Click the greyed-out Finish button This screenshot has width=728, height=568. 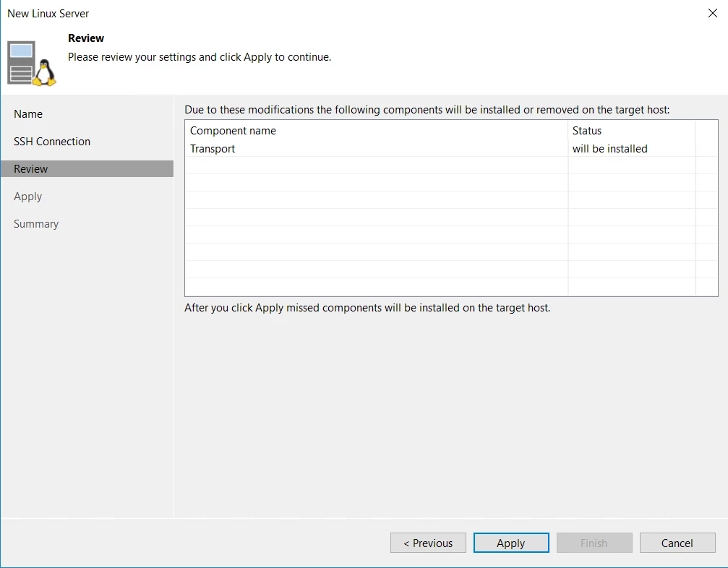(x=594, y=543)
